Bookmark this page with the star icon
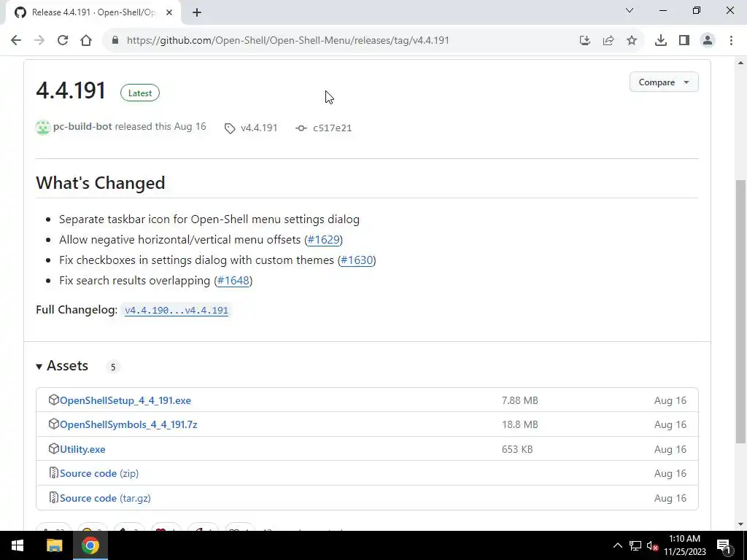The image size is (747, 560). tap(632, 41)
